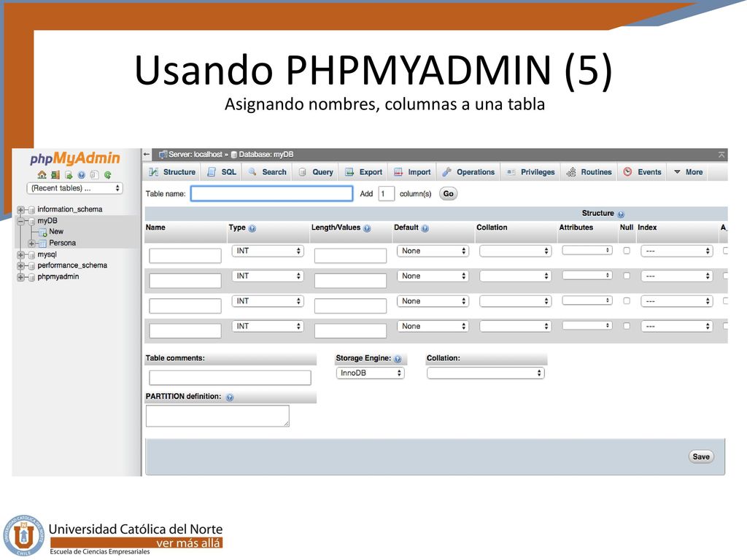This screenshot has width=747, height=560.
Task: Toggle the Null checkbox in third column row
Action: (x=627, y=301)
